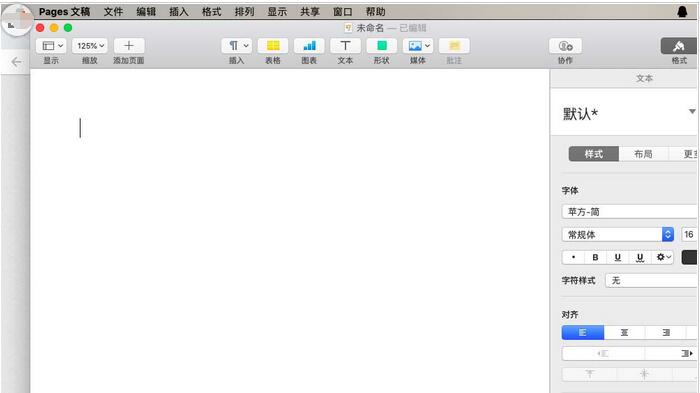Image resolution: width=700 pixels, height=393 pixels.
Task: Open the 编辑 menu
Action: point(146,12)
